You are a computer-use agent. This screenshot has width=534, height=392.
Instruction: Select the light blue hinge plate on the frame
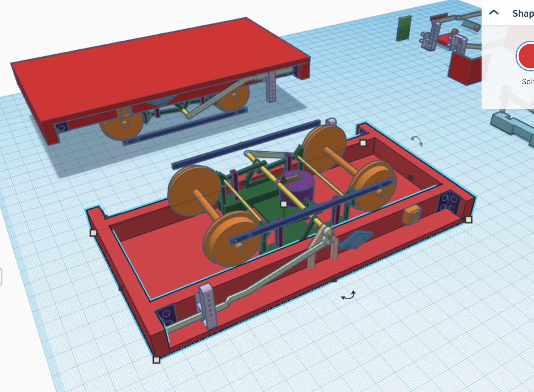click(356, 239)
